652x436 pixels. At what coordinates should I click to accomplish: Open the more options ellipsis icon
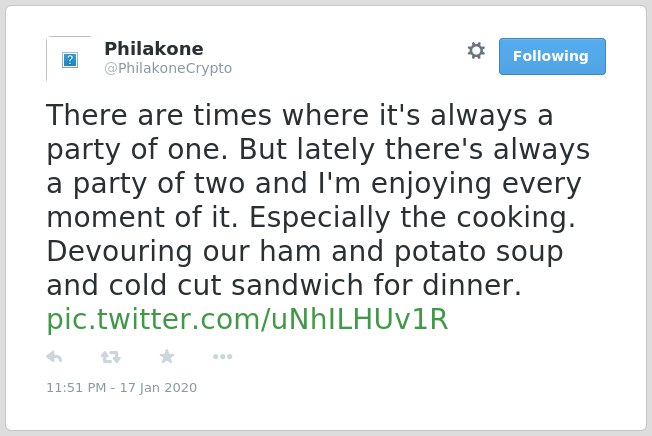point(222,356)
